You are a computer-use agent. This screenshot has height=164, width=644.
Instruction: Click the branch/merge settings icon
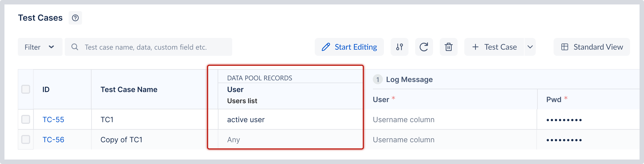point(400,47)
